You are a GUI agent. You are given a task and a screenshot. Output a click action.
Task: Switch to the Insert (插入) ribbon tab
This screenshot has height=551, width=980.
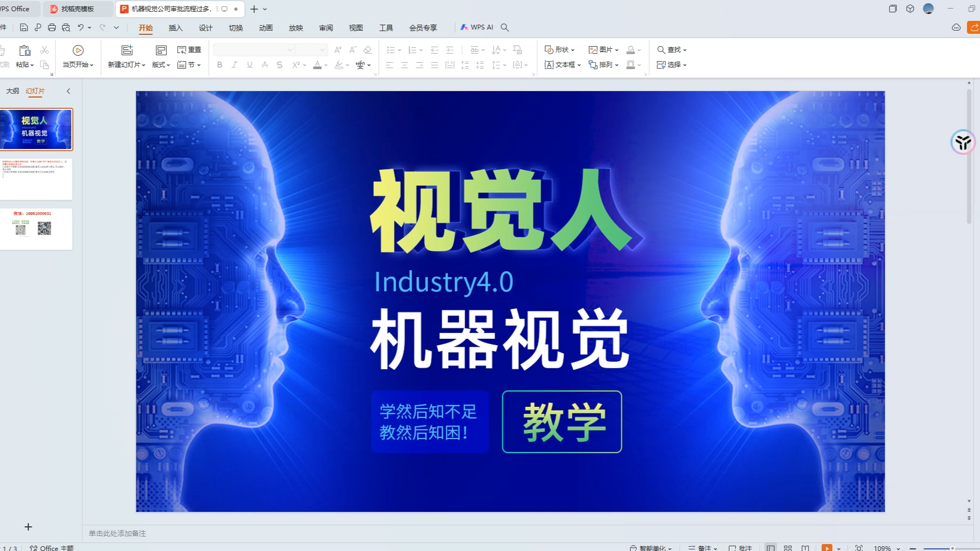pyautogui.click(x=175, y=28)
